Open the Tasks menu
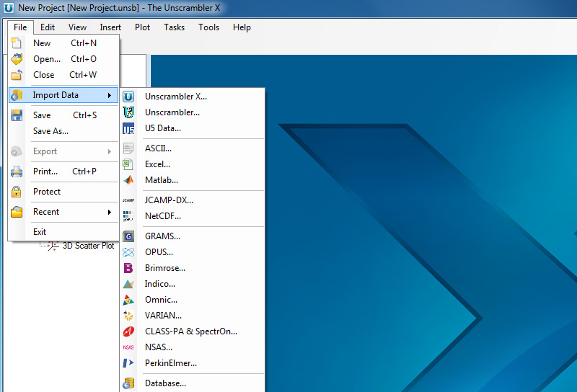577x392 pixels. (x=174, y=27)
